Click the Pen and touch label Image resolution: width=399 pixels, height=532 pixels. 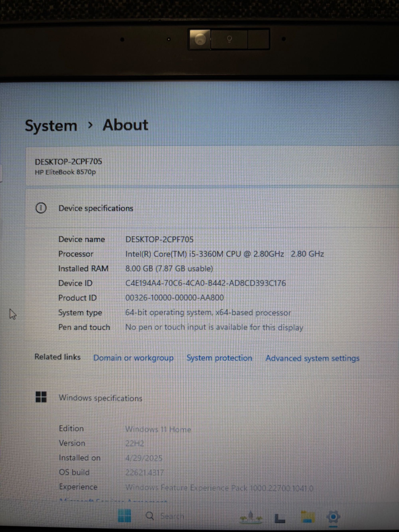coord(84,327)
